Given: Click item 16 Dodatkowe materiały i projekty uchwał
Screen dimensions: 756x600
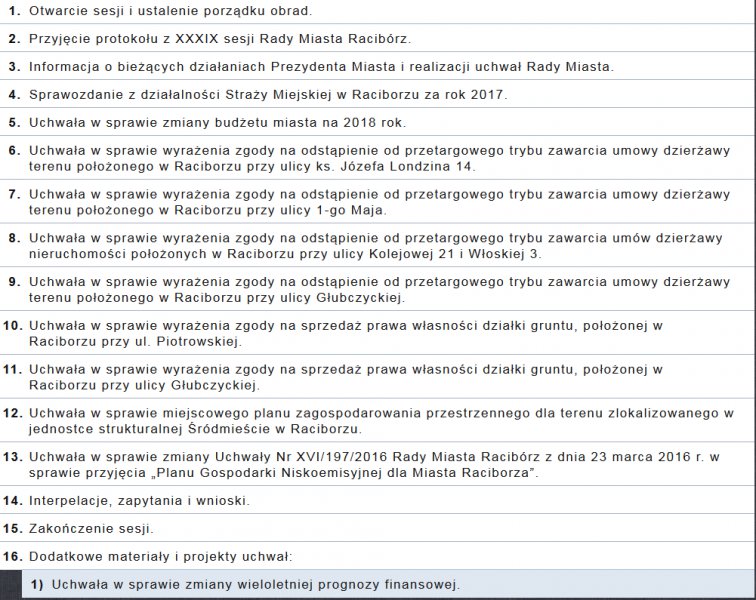Looking at the screenshot, I should (378, 556).
